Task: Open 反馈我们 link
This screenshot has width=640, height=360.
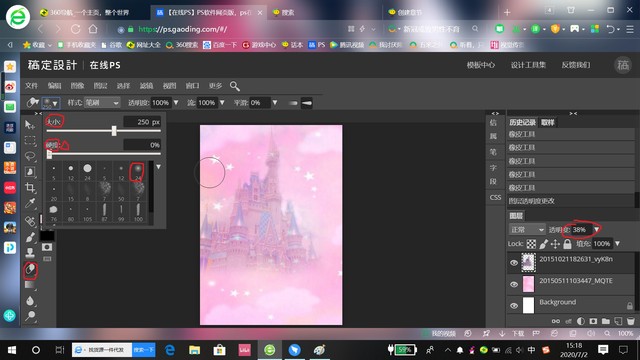Action: click(x=576, y=65)
